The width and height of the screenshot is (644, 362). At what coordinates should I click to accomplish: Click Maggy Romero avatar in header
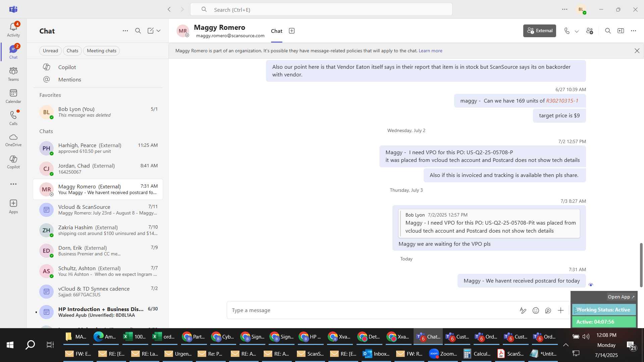[x=183, y=31]
